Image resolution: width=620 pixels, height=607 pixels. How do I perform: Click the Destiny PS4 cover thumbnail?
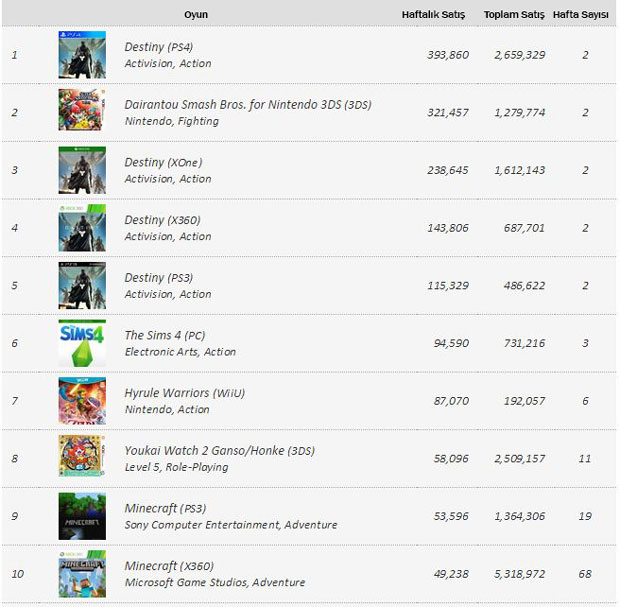[x=82, y=54]
